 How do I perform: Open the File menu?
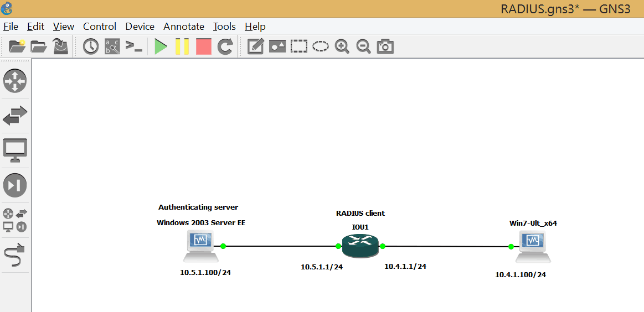pyautogui.click(x=11, y=27)
